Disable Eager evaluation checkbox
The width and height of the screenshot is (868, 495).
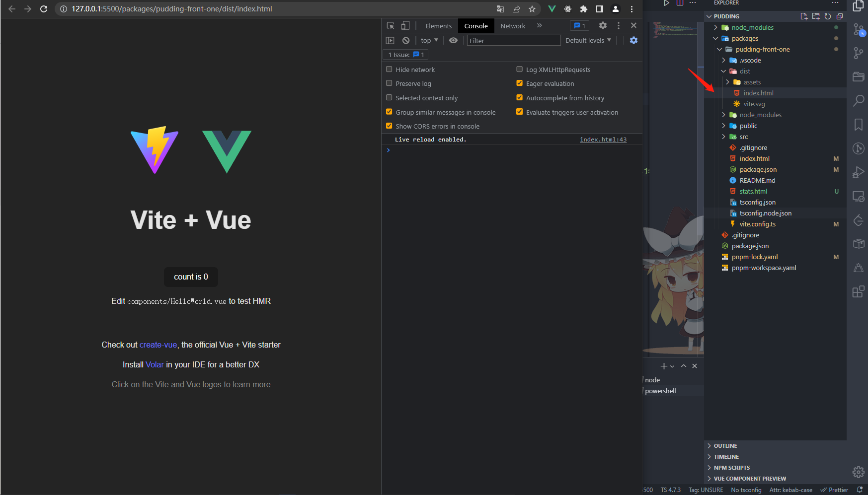[x=520, y=83]
